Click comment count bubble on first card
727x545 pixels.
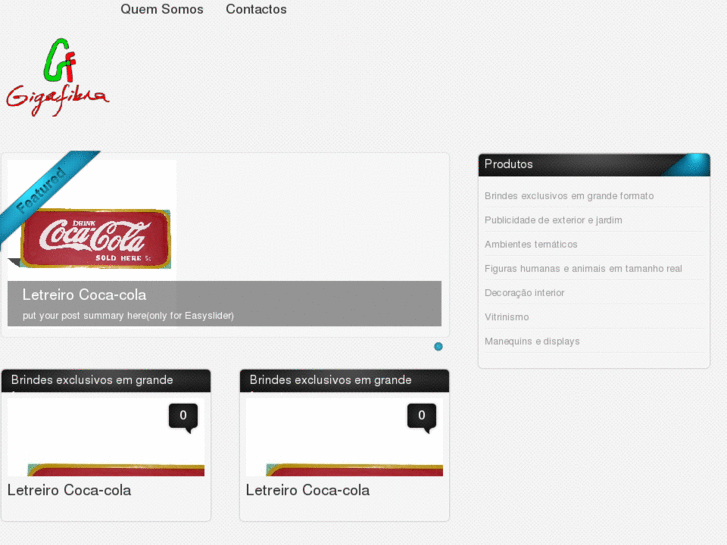pos(184,417)
